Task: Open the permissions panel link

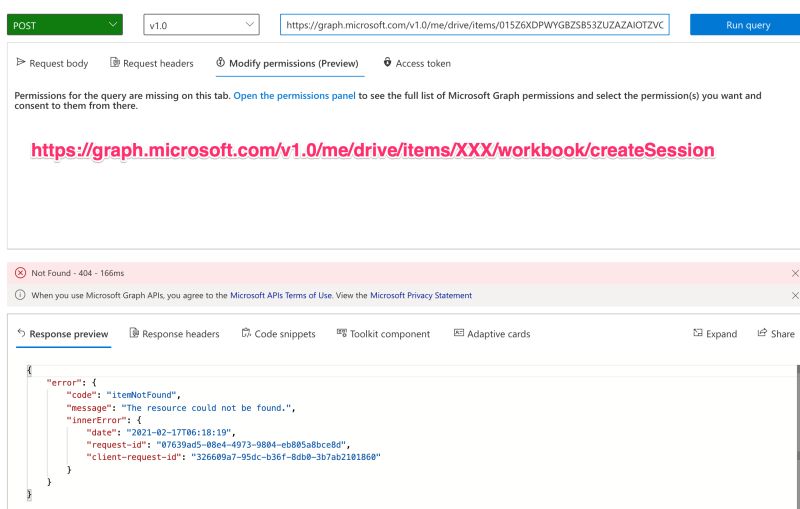Action: (x=294, y=95)
